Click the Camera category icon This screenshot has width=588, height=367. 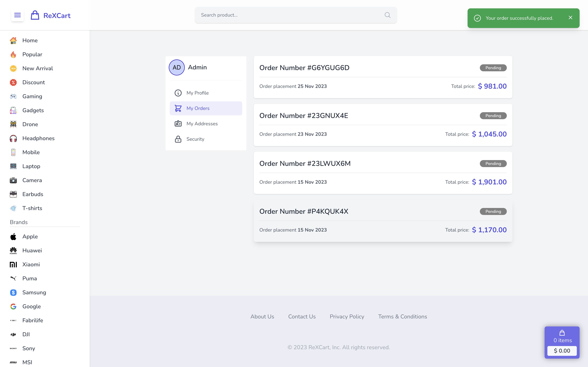pos(13,180)
